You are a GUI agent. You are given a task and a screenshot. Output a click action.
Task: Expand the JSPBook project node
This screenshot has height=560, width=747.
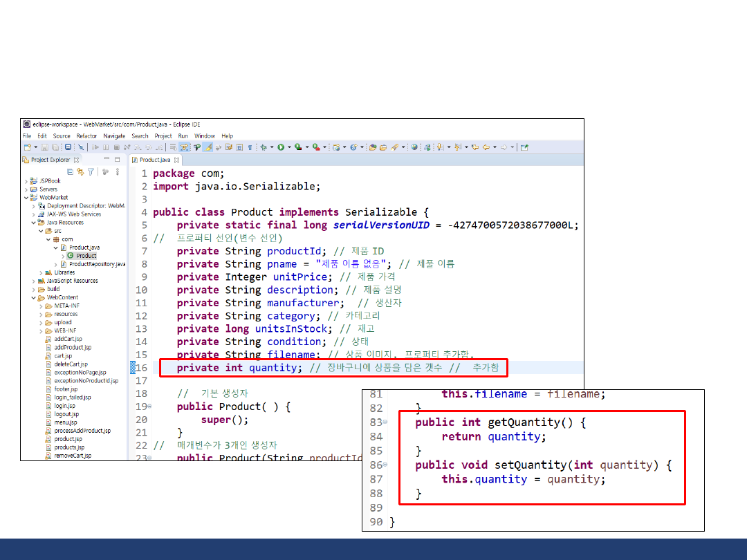click(26, 181)
